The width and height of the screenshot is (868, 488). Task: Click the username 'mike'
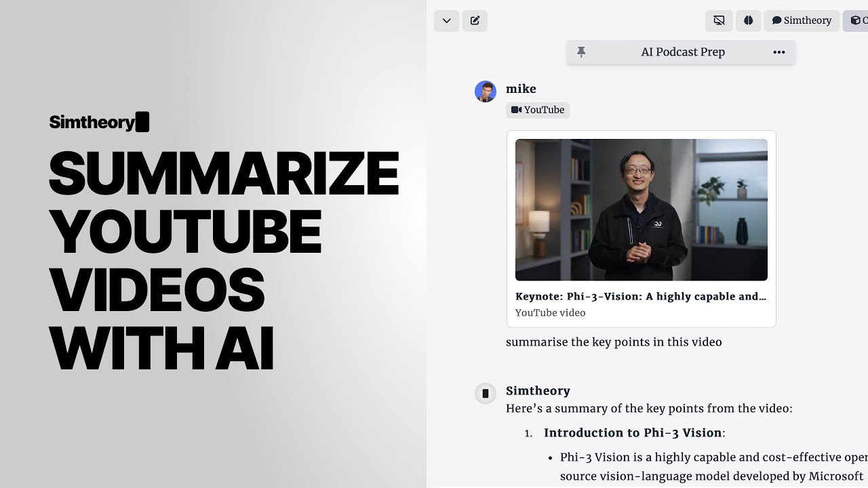(x=521, y=89)
